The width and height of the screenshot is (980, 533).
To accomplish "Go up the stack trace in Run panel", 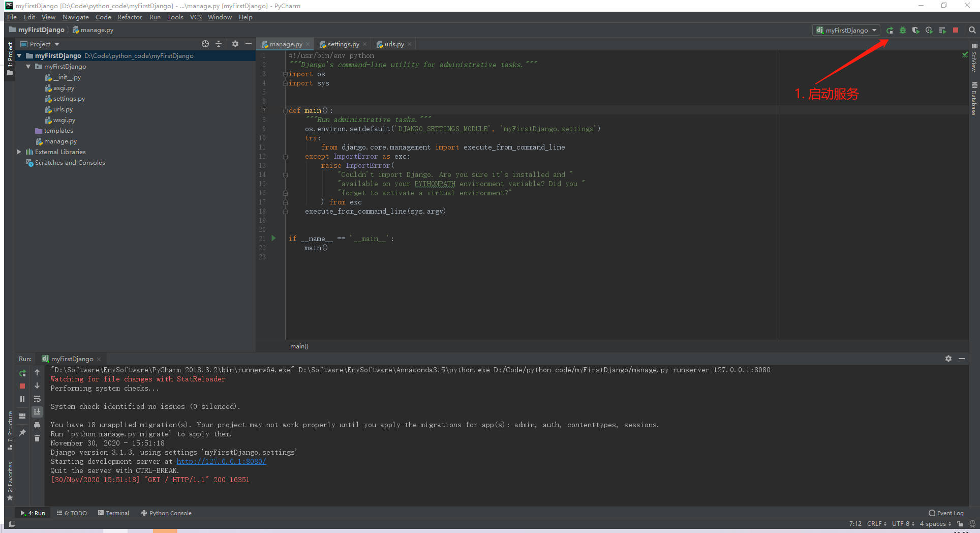I will [x=37, y=373].
